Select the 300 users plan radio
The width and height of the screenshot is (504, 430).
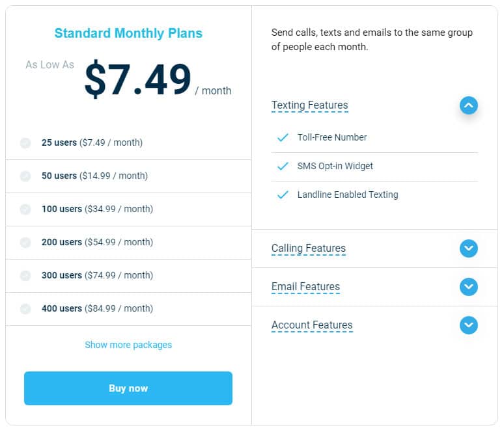[25, 276]
